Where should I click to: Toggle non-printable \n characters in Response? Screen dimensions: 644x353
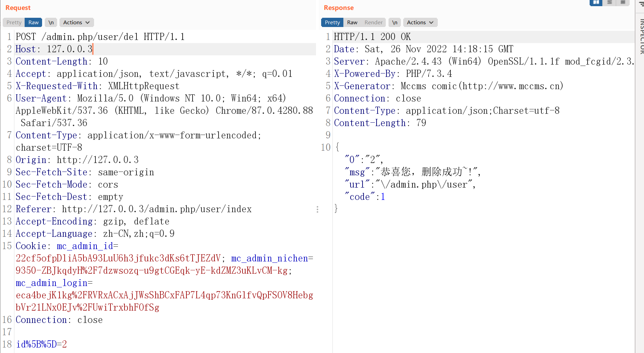(395, 22)
